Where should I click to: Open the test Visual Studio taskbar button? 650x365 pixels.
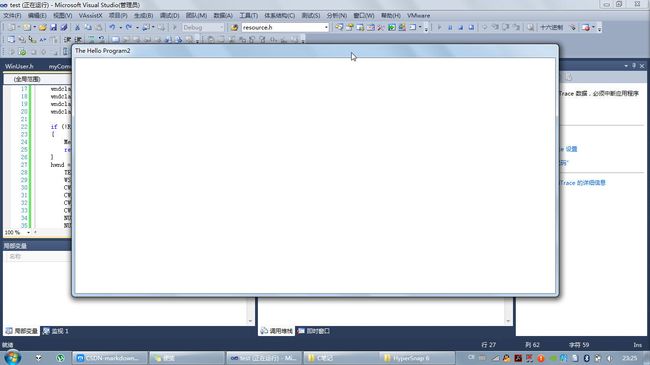point(264,358)
